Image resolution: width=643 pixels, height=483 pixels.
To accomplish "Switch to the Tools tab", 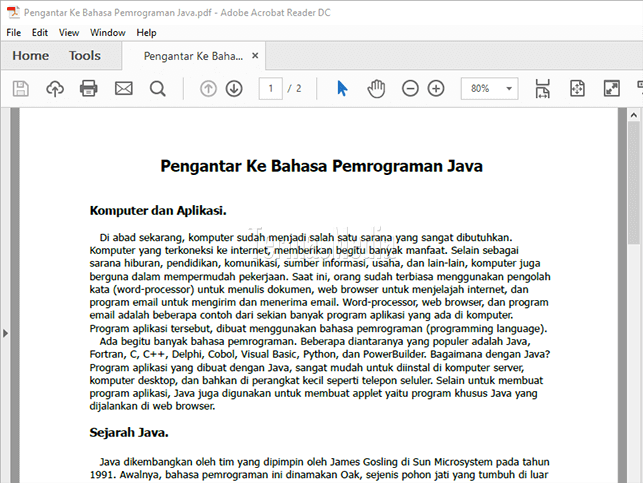I will click(85, 56).
